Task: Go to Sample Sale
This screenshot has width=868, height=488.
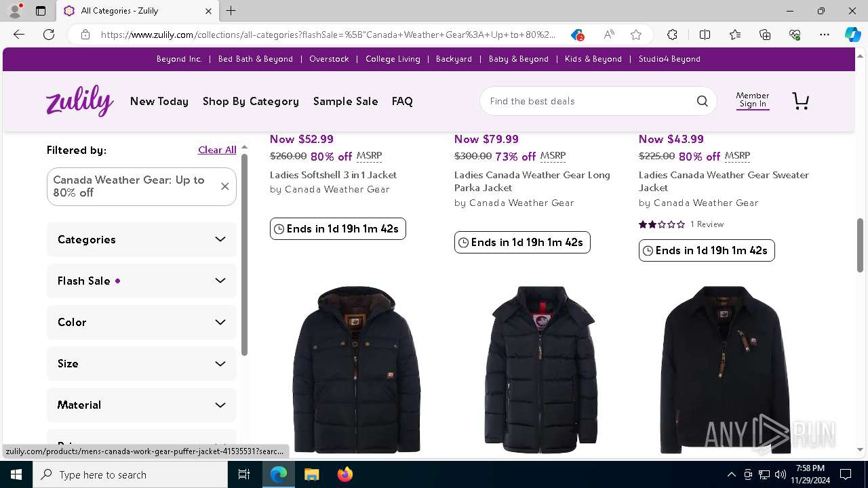Action: (x=346, y=101)
